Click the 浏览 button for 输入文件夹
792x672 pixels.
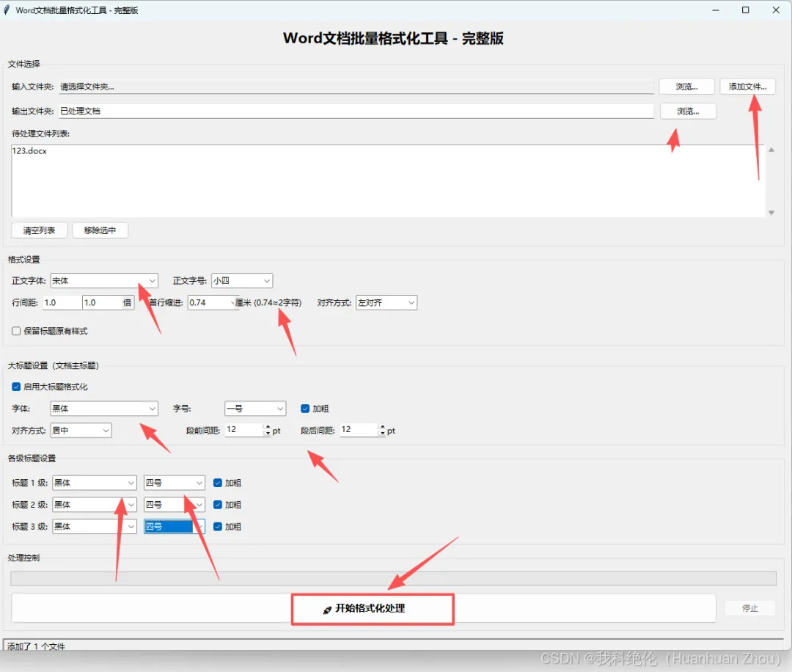[687, 87]
